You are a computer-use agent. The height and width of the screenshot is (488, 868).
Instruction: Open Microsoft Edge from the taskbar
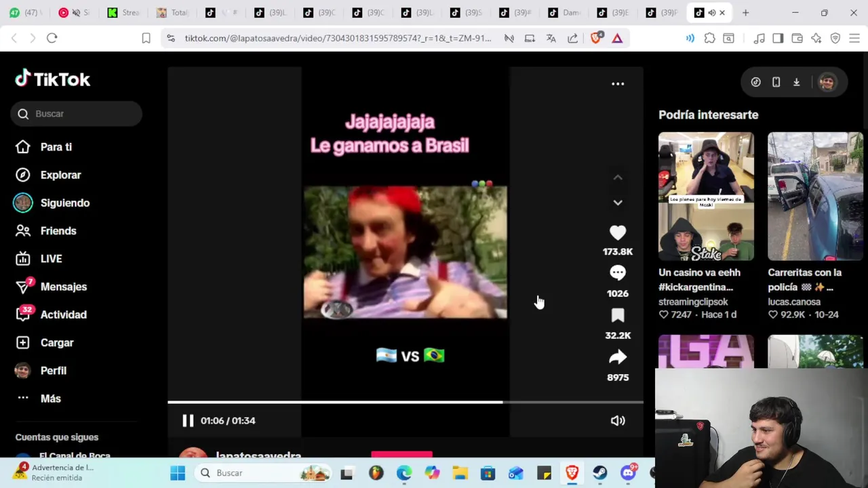tap(404, 473)
